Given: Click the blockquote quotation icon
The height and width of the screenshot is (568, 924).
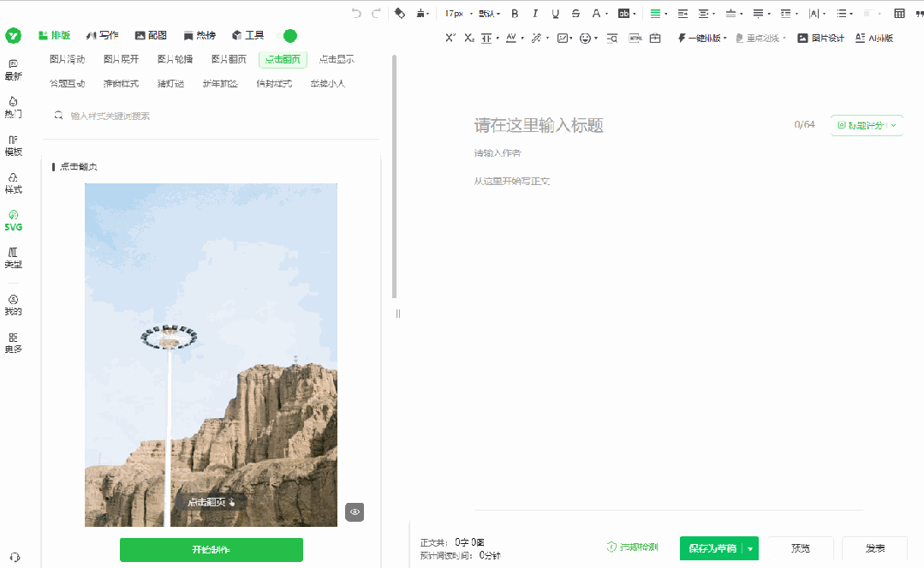Looking at the screenshot, I should pyautogui.click(x=919, y=13).
